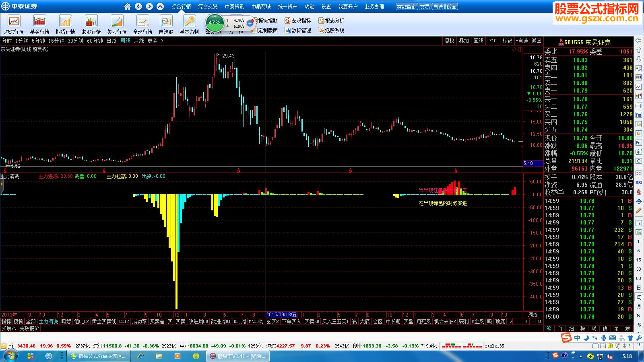
Task: Open 报表分析 report analysis
Action: click(x=331, y=21)
